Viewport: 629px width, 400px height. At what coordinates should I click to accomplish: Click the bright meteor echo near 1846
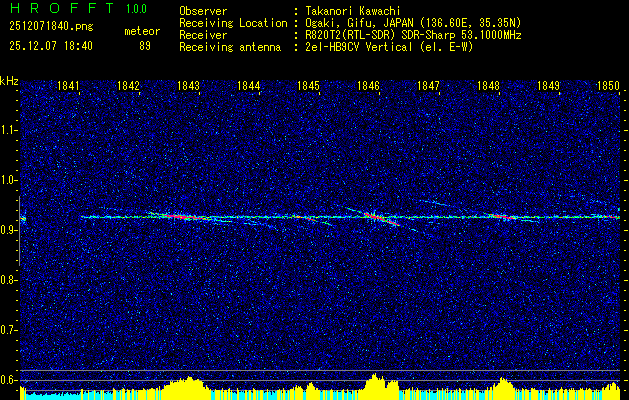coord(374,215)
